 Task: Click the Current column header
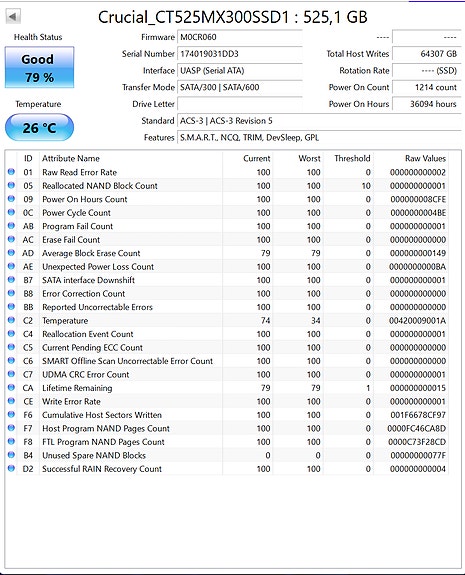coord(257,158)
